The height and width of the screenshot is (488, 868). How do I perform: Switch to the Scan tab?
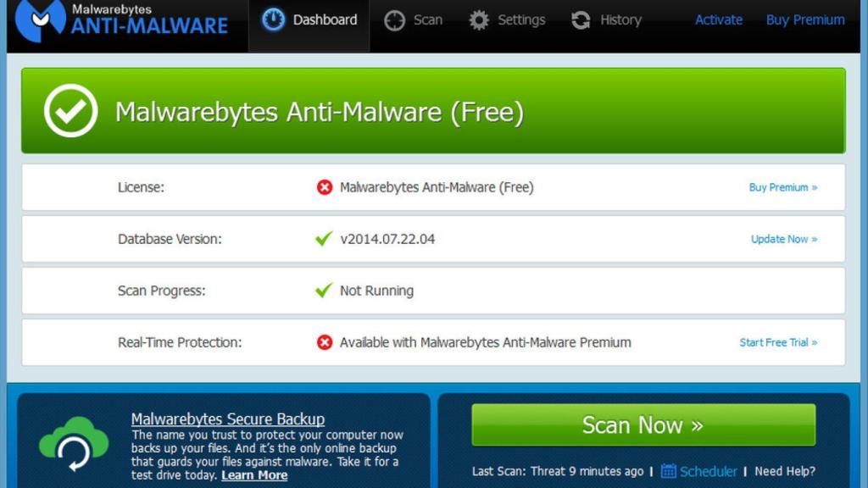pyautogui.click(x=426, y=19)
